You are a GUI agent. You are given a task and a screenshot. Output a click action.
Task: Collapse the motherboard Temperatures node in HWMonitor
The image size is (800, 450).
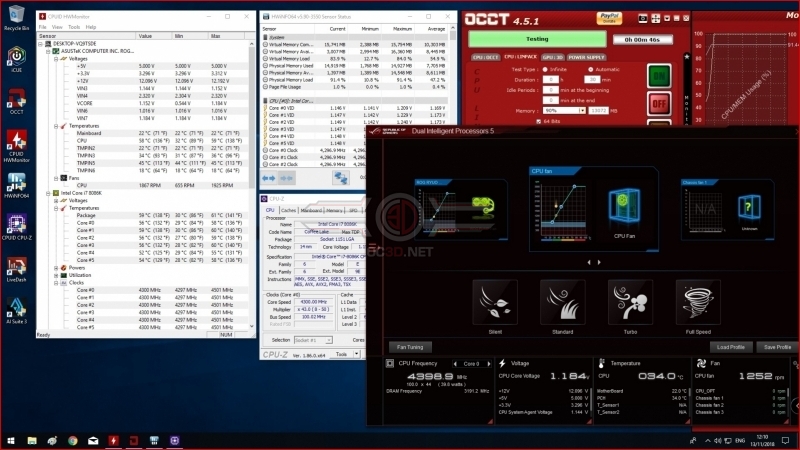[x=56, y=126]
